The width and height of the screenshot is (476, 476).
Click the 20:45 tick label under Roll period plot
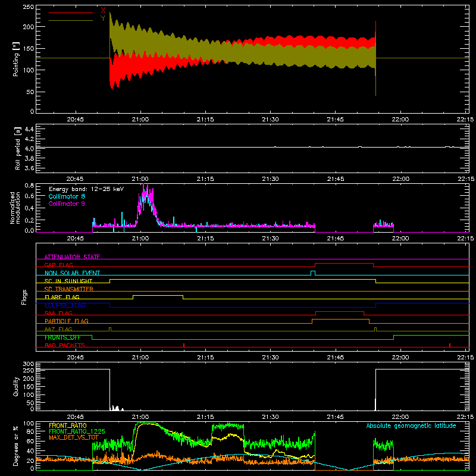click(75, 179)
